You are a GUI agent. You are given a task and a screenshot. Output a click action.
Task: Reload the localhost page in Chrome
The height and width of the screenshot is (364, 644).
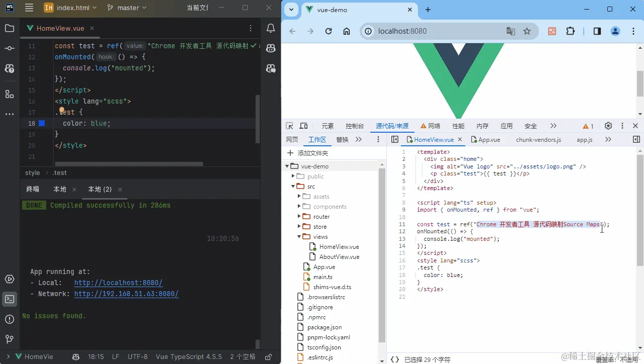[329, 31]
